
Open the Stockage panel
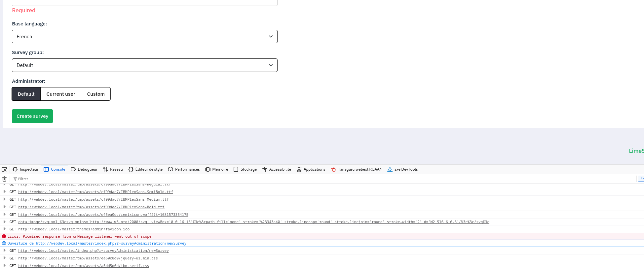pos(245,169)
